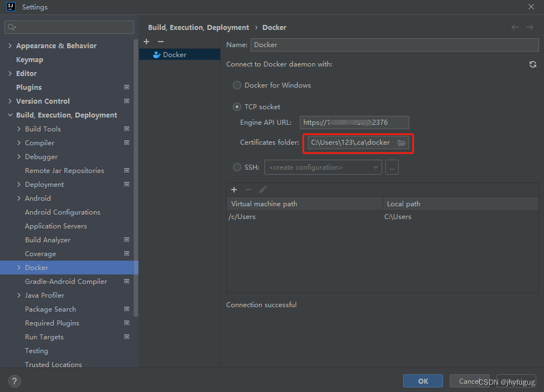Image resolution: width=544 pixels, height=392 pixels.
Task: Select the TCP socket option
Action: 237,106
